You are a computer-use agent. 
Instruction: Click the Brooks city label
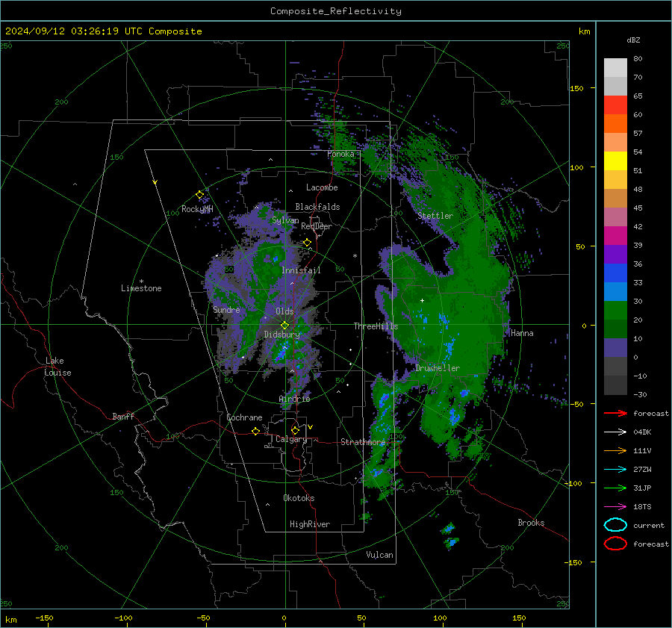coord(531,523)
